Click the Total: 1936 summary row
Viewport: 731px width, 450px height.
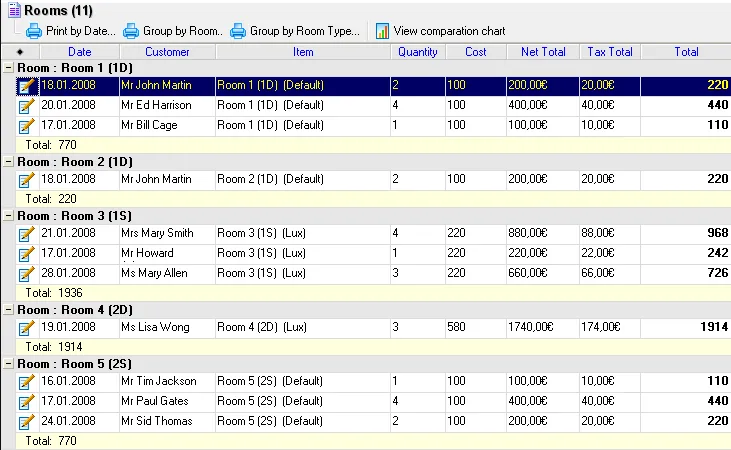click(373, 293)
